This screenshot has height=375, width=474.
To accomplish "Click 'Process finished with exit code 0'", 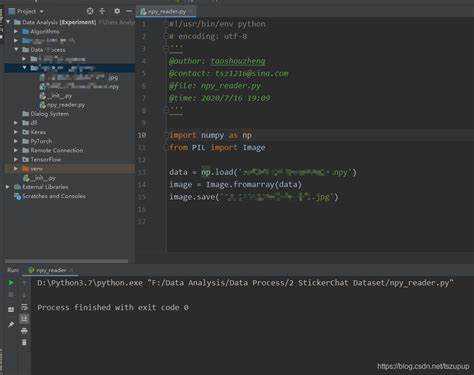I will click(113, 307).
